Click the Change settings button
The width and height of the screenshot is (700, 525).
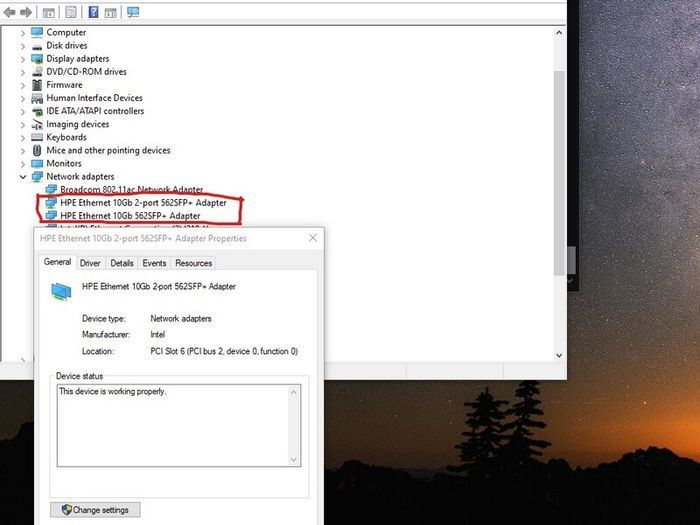point(95,510)
